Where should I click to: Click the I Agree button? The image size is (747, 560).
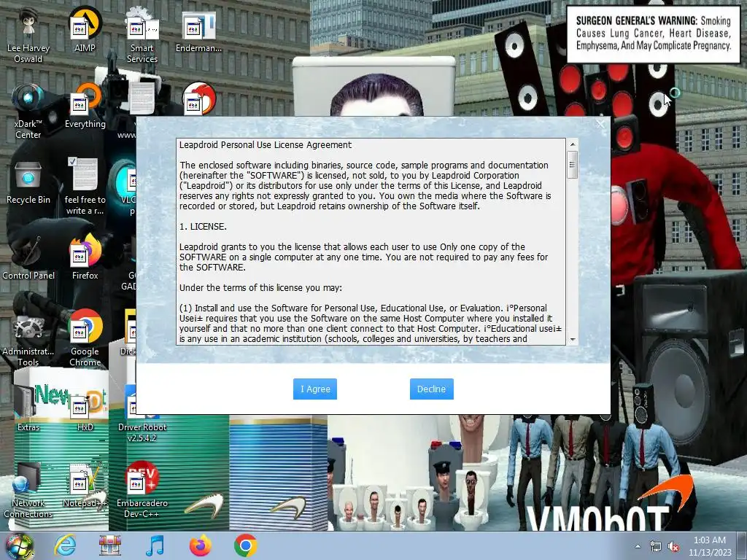(x=315, y=389)
